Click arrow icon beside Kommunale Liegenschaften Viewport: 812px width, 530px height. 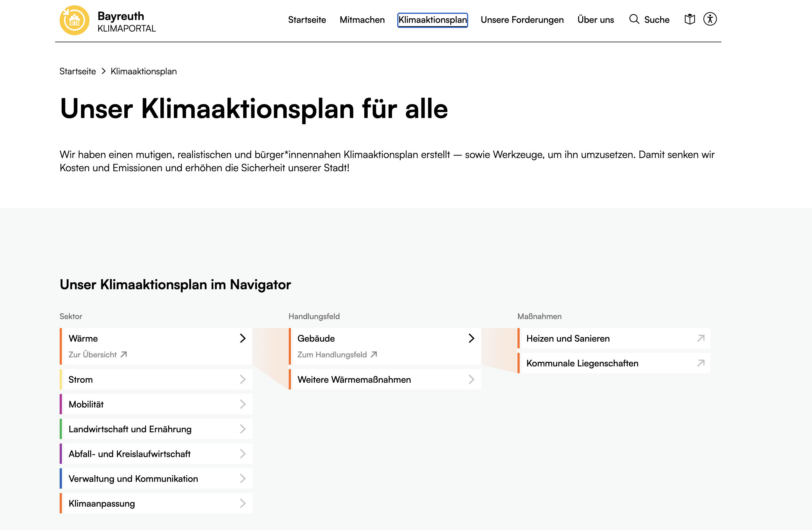[701, 363]
